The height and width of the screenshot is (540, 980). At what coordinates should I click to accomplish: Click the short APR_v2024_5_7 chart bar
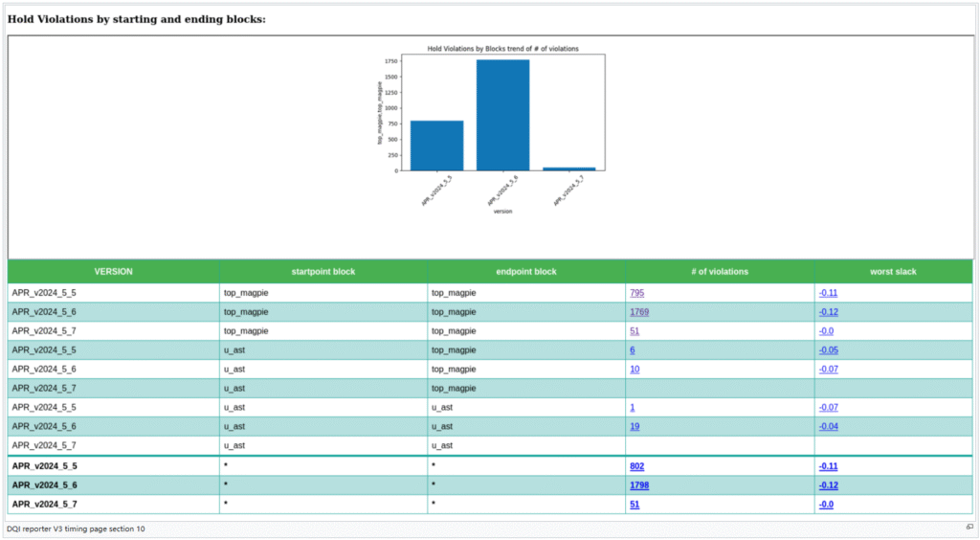[x=568, y=169]
